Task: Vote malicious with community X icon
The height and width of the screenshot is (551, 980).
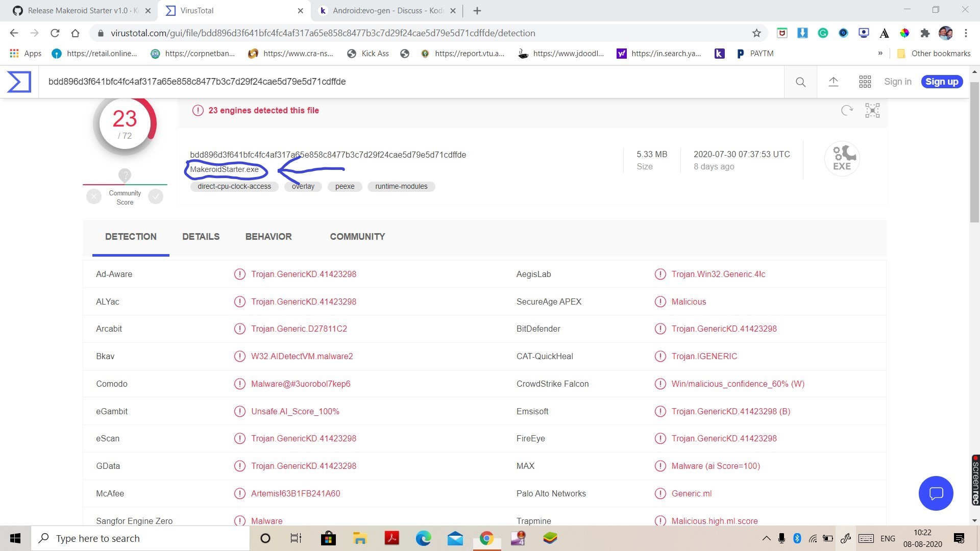Action: [94, 196]
